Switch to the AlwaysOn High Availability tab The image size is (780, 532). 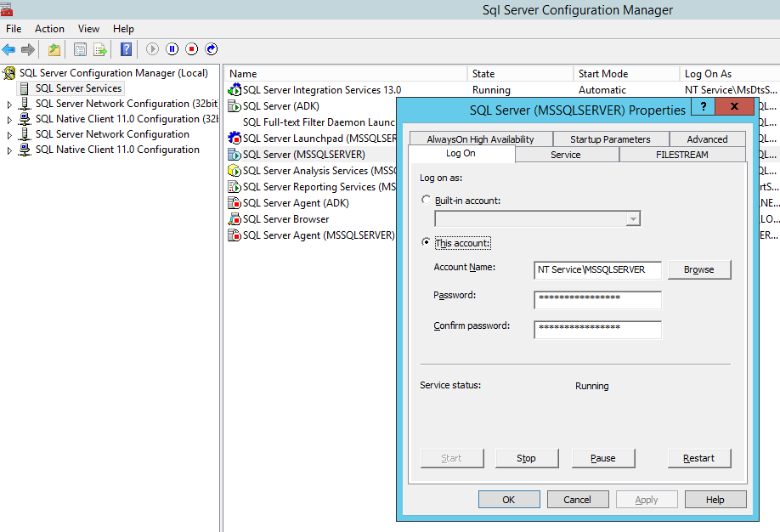point(481,139)
